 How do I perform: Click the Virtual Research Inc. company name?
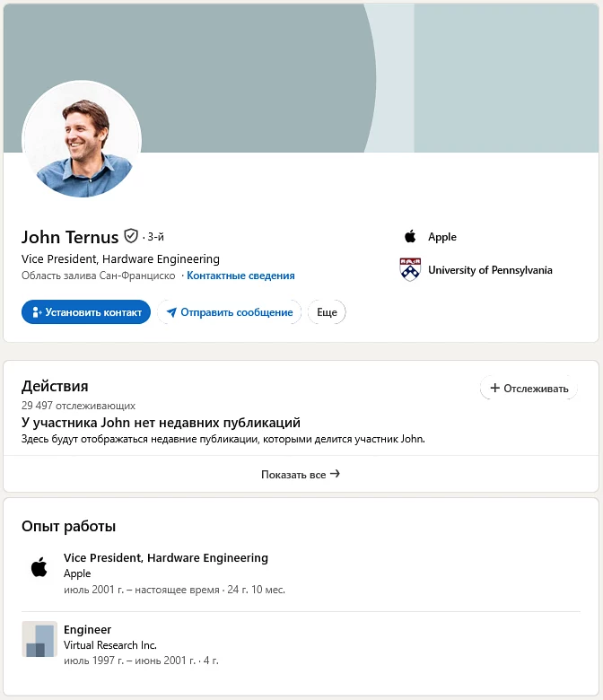pyautogui.click(x=110, y=645)
